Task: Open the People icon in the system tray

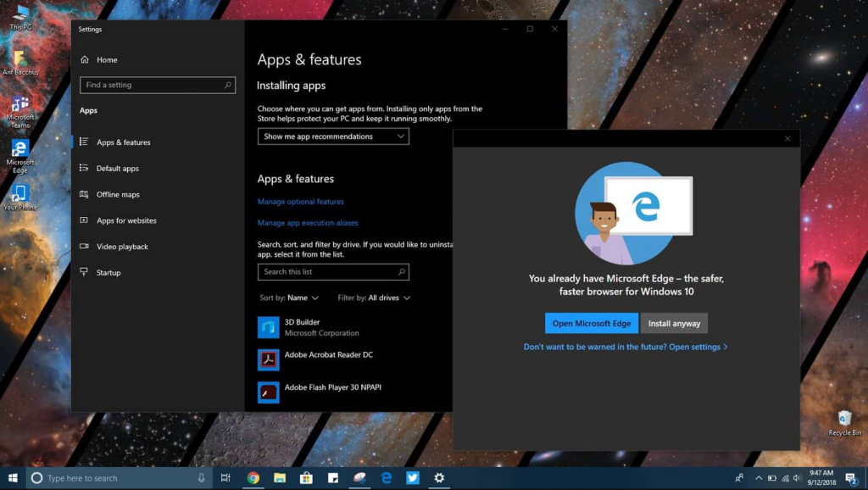Action: coord(739,478)
